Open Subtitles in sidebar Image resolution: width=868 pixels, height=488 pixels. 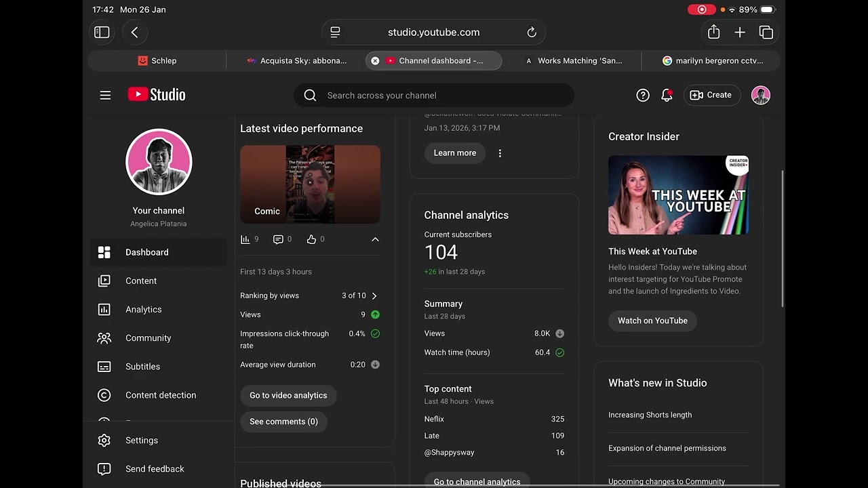click(x=159, y=367)
